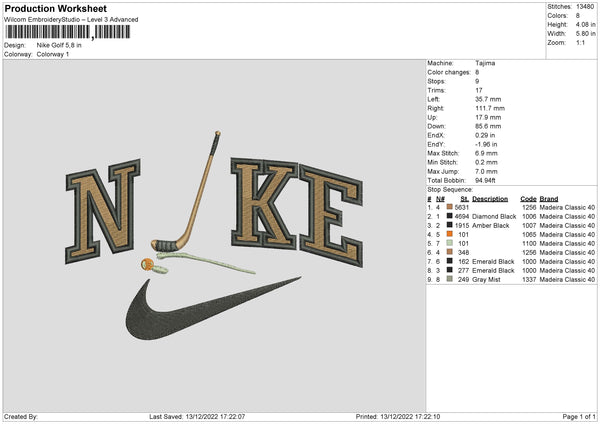
Task: Click the Amber Black stop sequence row
Action: pyautogui.click(x=511, y=225)
